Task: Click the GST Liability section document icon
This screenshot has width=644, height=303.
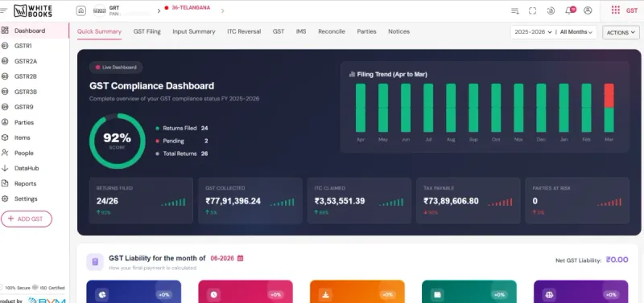Action: point(95,262)
